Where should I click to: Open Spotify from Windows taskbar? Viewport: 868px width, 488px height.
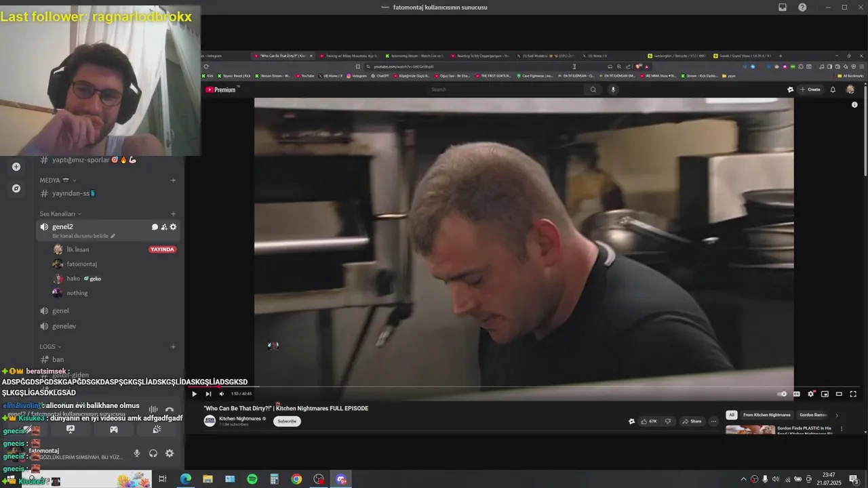pos(252,479)
